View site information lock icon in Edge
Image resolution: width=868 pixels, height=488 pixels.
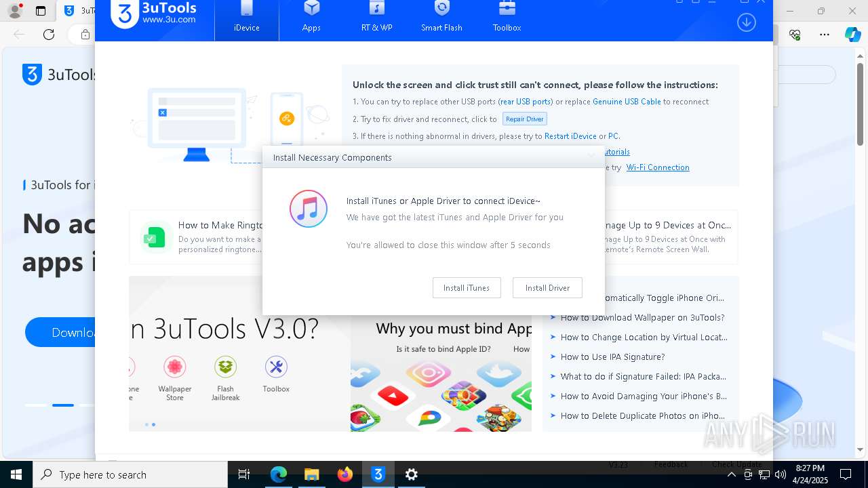pos(85,34)
